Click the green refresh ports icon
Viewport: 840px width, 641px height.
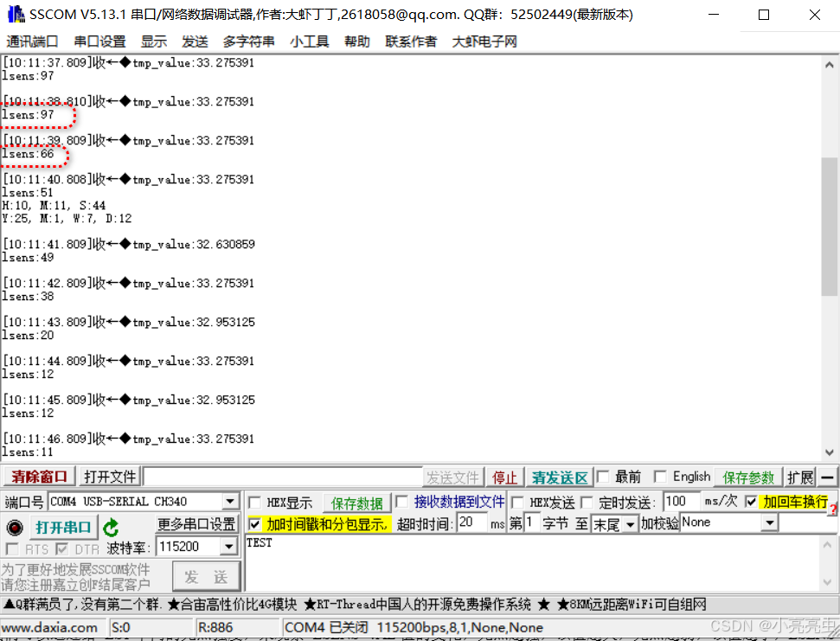pos(111,528)
